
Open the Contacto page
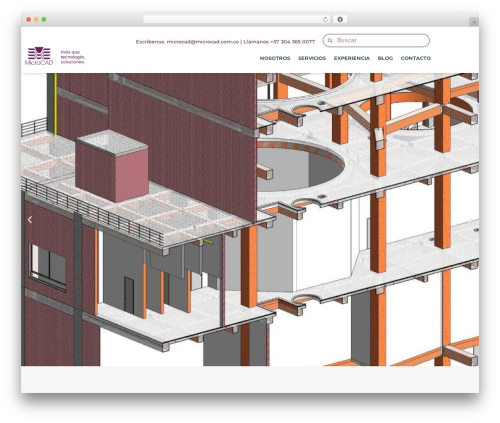click(416, 58)
